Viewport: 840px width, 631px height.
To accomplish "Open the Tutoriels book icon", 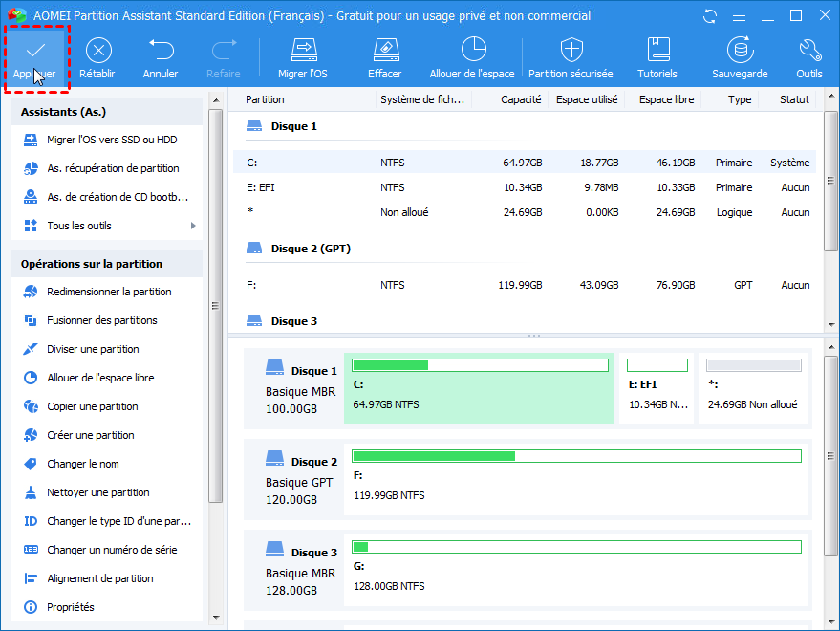I will click(x=657, y=51).
